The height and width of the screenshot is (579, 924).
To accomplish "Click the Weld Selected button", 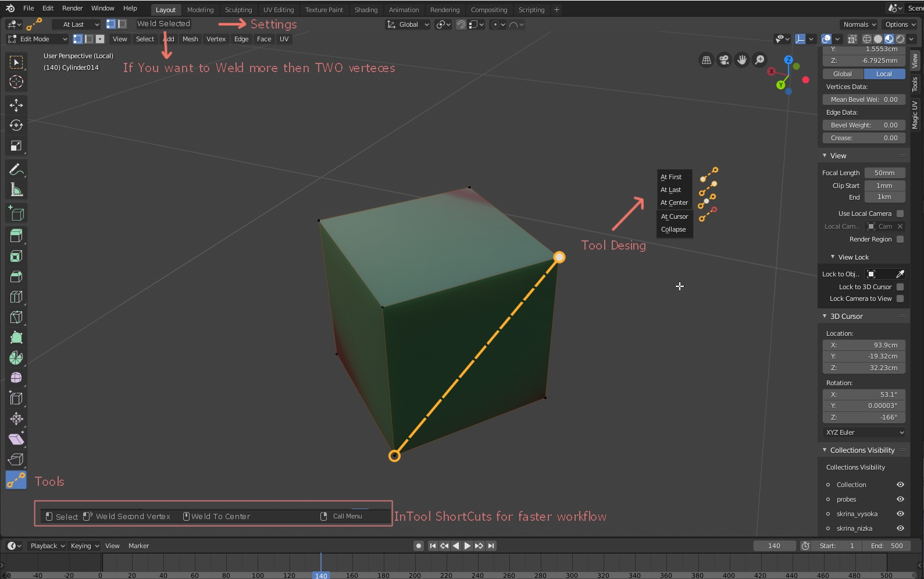I will tap(163, 24).
